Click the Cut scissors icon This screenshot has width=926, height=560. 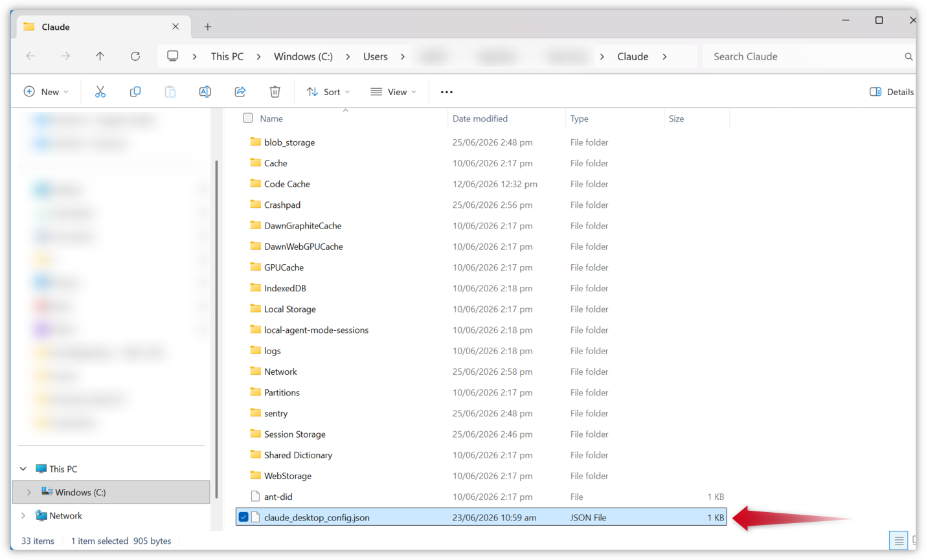[x=100, y=92]
